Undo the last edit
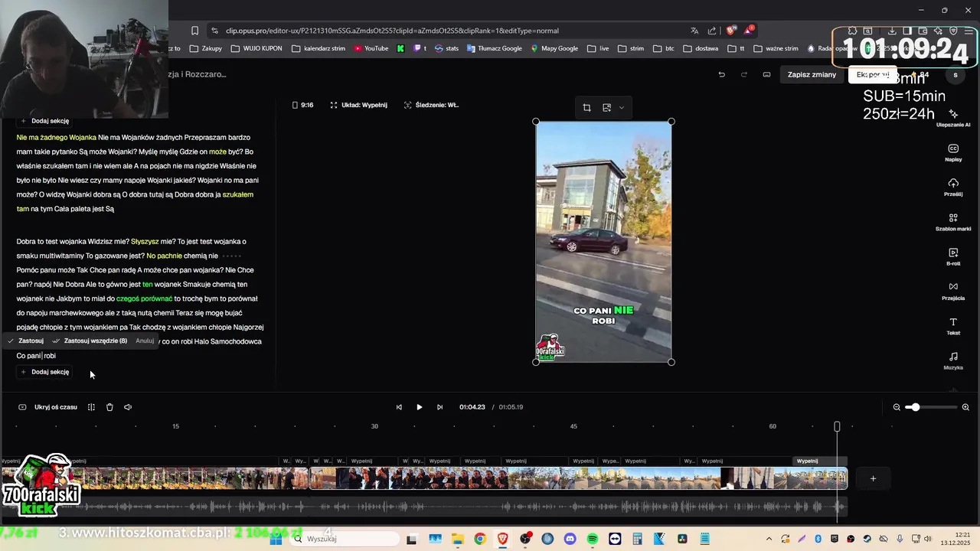This screenshot has height=551, width=980. point(721,74)
